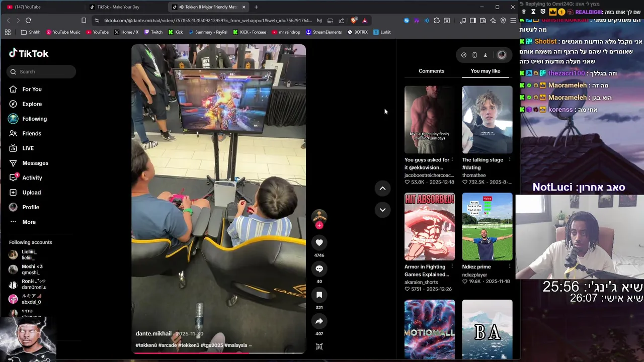
Task: Click the download desktop app icon
Action: (x=485, y=55)
